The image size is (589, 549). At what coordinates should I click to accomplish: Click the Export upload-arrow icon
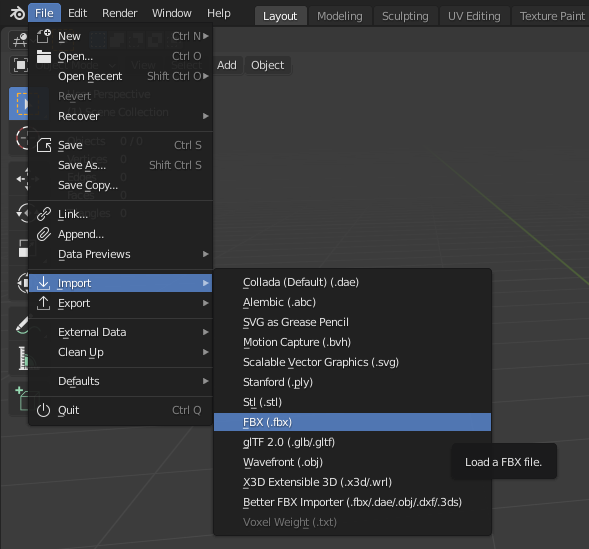44,303
